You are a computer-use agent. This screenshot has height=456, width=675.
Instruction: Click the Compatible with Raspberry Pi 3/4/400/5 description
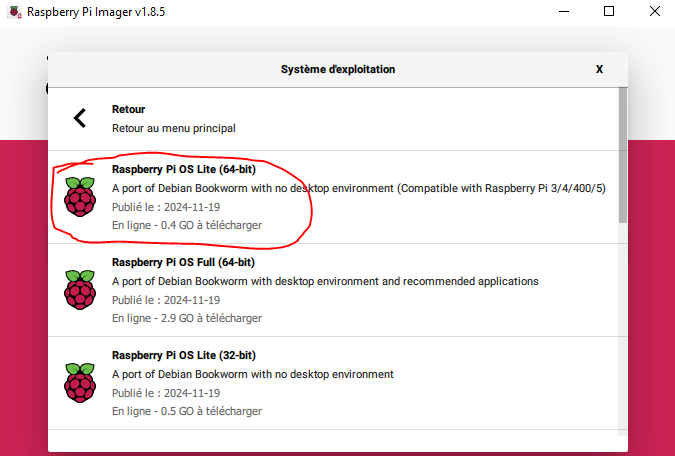501,189
